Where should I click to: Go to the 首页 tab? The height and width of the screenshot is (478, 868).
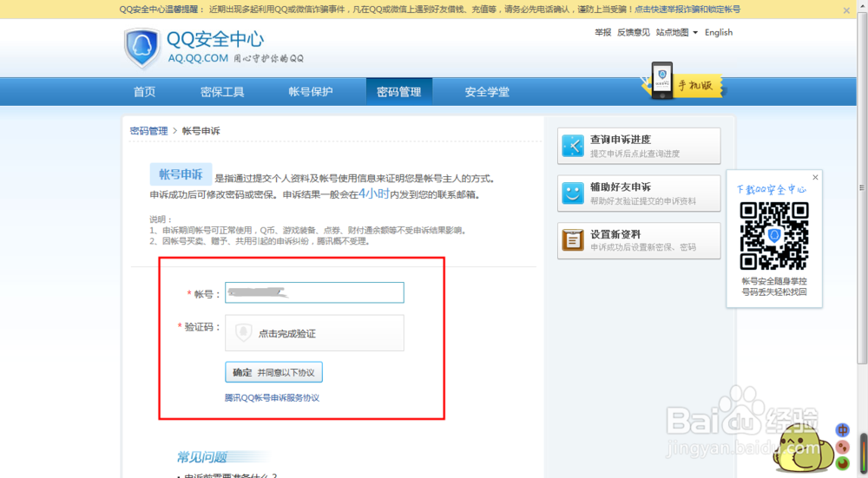144,92
